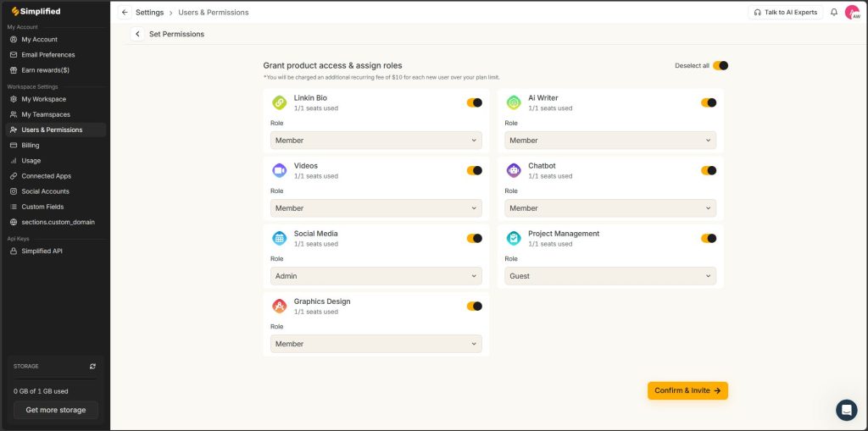This screenshot has width=868, height=431.
Task: Change Project Management role from Guest
Action: click(610, 276)
